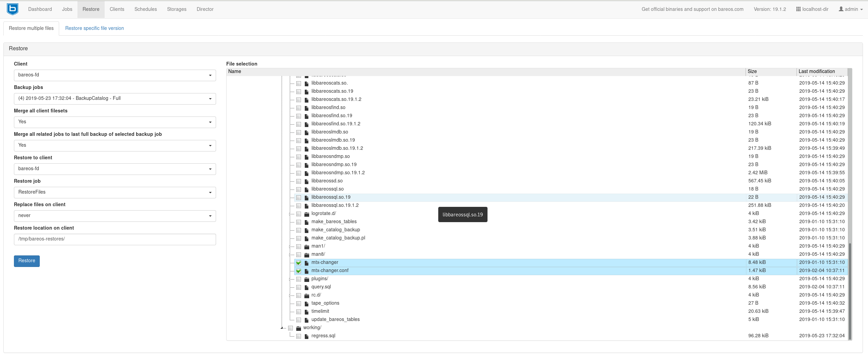Viewport: 868px width, 358px height.
Task: Click the folder icon for working/
Action: click(298, 328)
